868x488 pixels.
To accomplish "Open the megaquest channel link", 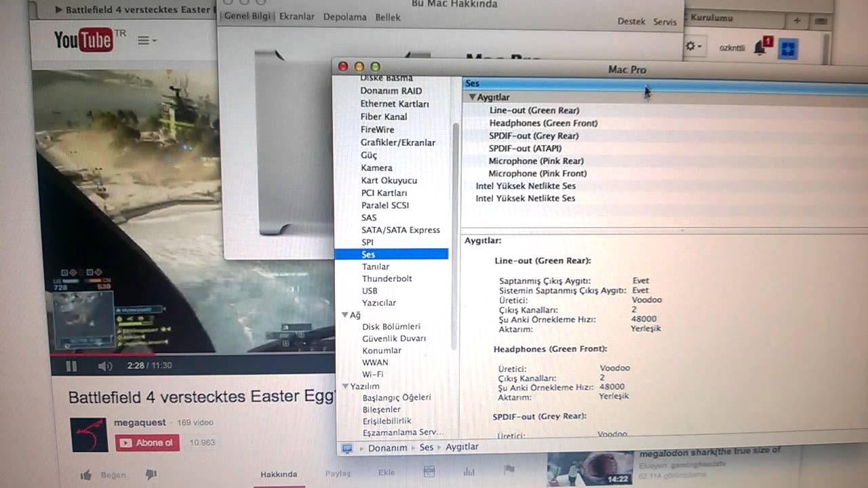I will [x=140, y=422].
